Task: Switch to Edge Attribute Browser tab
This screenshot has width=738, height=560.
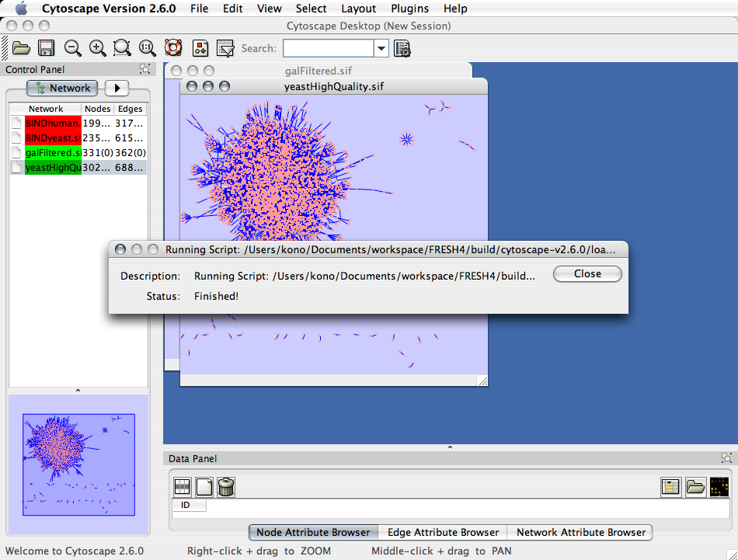Action: pyautogui.click(x=443, y=532)
